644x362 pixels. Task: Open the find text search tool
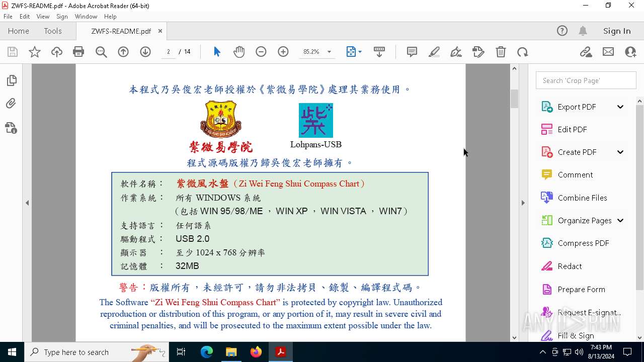[x=101, y=52]
